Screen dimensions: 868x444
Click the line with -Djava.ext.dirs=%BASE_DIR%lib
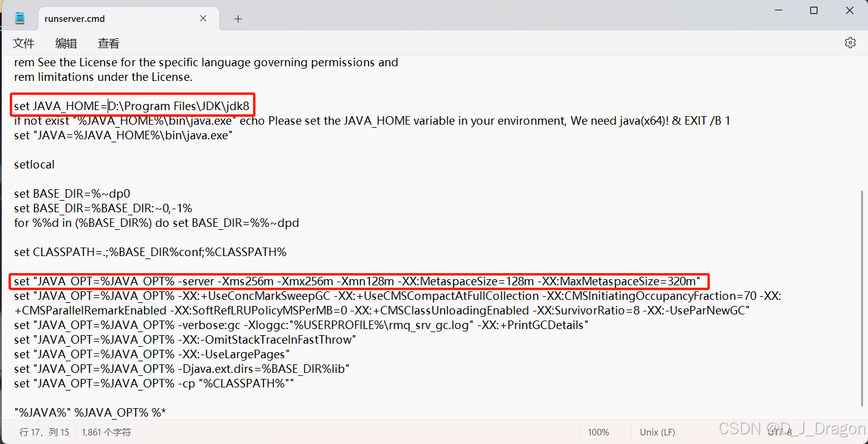182,369
